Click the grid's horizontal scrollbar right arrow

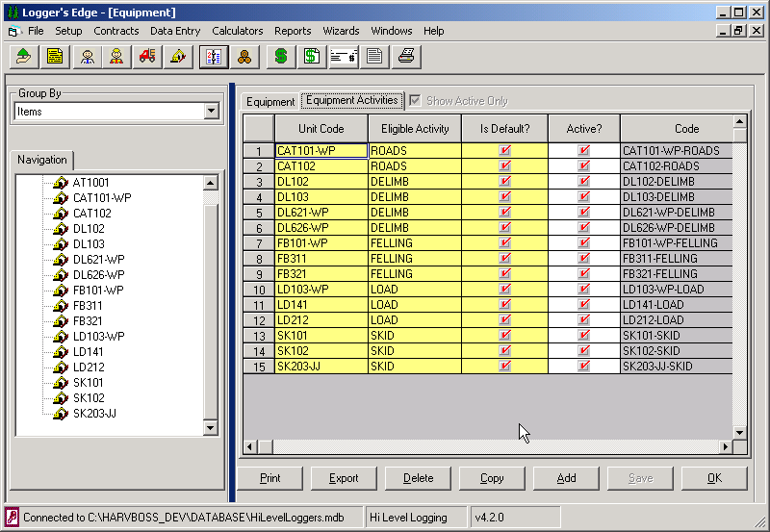pyautogui.click(x=726, y=446)
